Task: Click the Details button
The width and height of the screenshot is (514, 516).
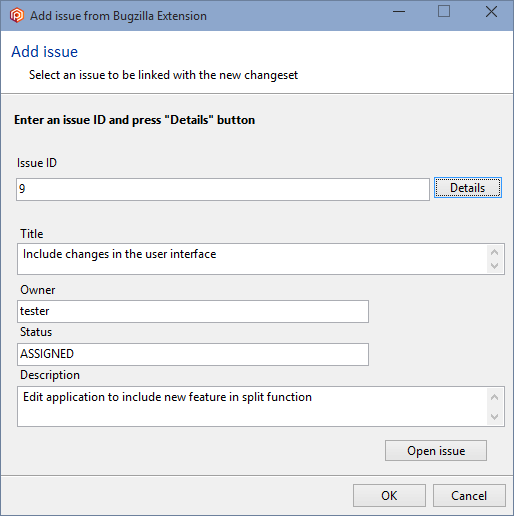Action: (x=468, y=188)
